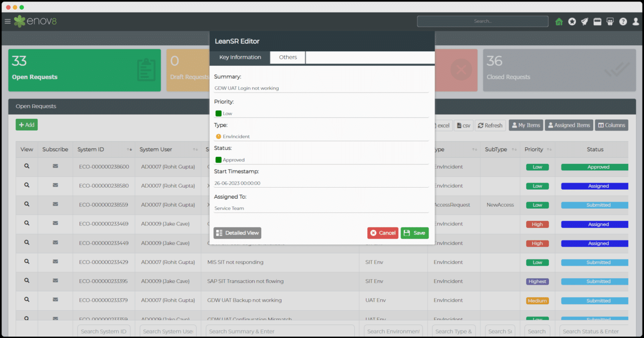The width and height of the screenshot is (644, 338).
Task: Click the Search Summary input field
Action: coord(280,331)
